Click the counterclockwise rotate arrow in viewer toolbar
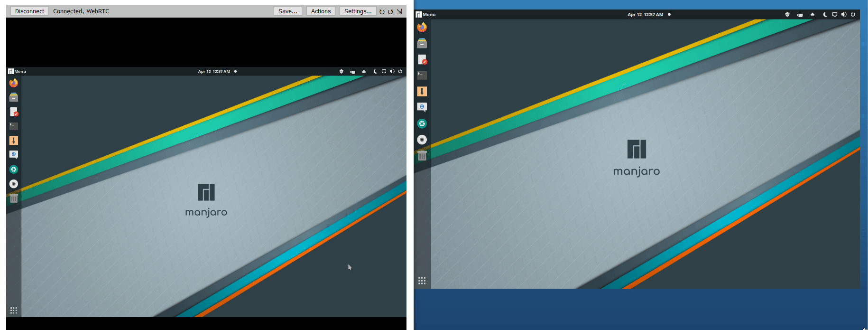The image size is (868, 330). pos(390,11)
